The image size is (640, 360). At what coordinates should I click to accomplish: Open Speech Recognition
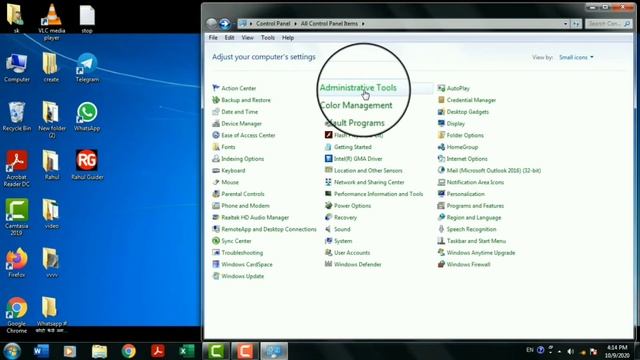point(467,229)
